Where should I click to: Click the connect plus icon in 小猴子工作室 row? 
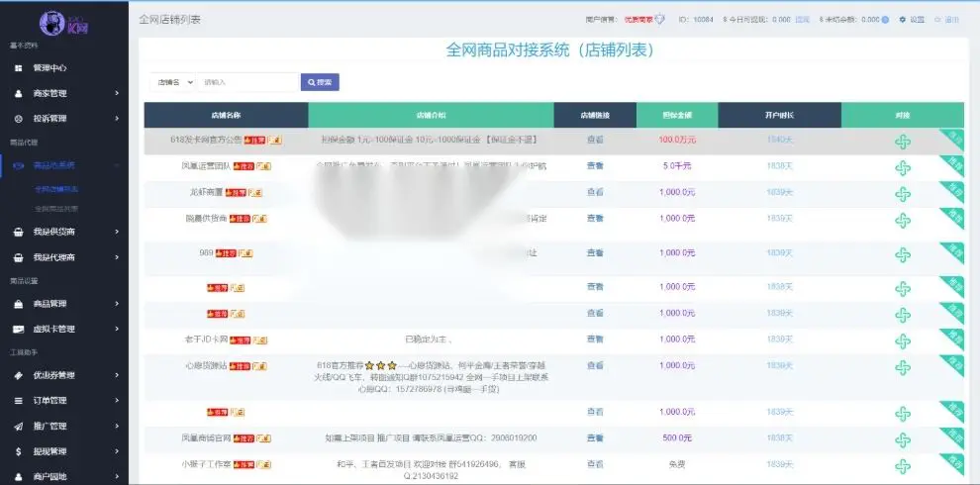tap(902, 466)
